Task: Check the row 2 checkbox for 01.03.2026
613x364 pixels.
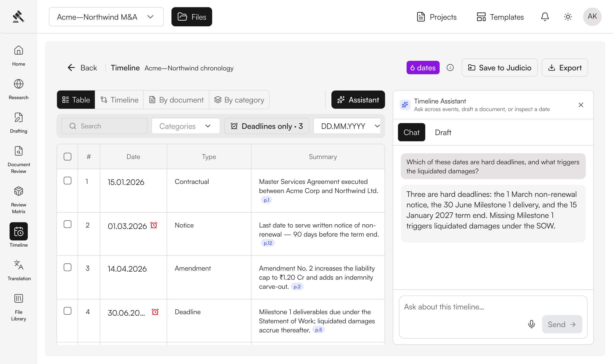Action: tap(68, 224)
